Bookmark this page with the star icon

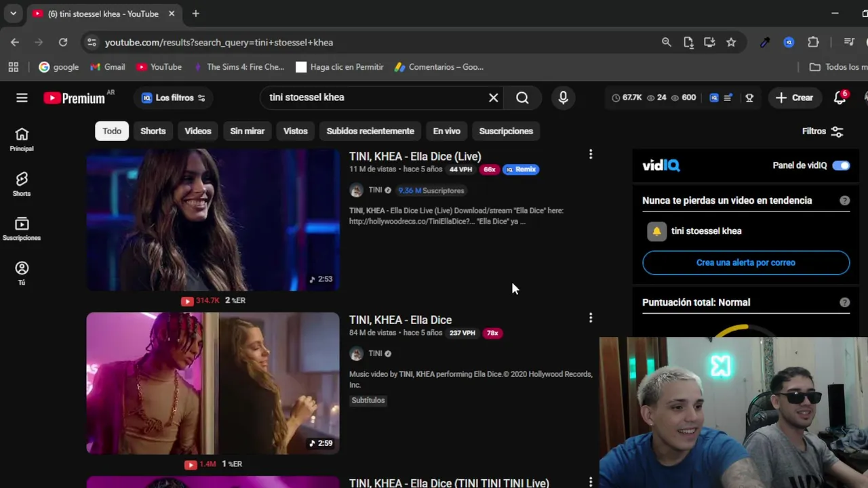coord(731,42)
